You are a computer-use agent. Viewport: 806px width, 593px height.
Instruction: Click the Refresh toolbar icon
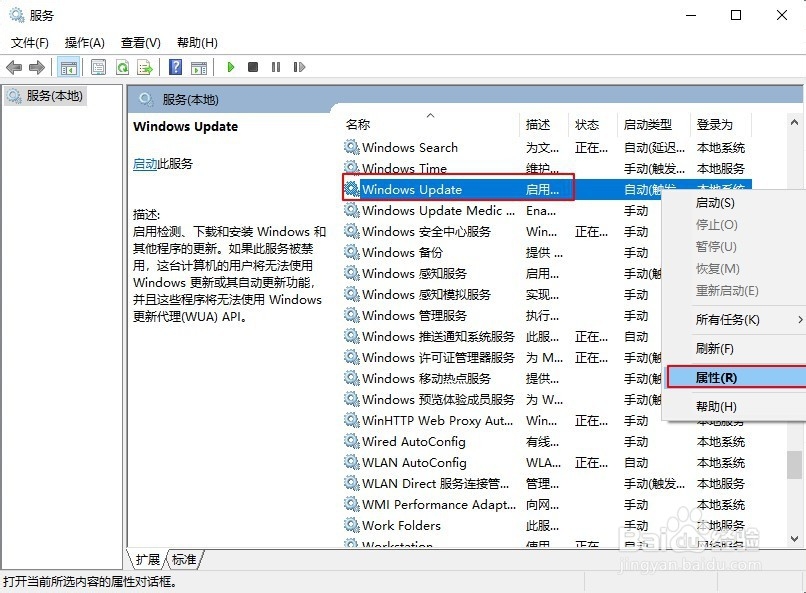click(123, 67)
